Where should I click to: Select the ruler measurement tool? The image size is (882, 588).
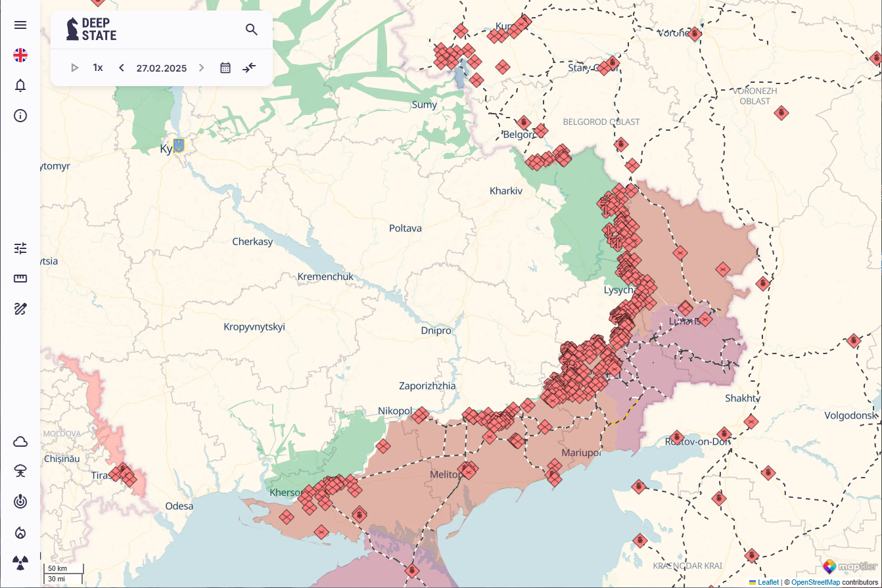click(x=20, y=279)
